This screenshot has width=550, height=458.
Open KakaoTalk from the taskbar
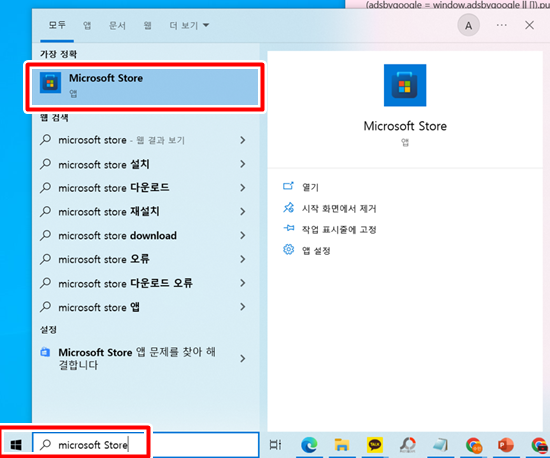point(375,445)
